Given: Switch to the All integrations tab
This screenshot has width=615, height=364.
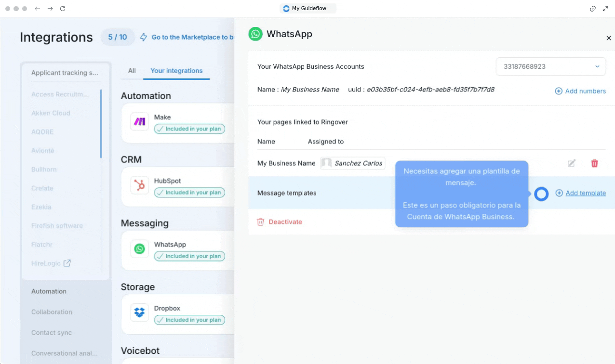Looking at the screenshot, I should click(132, 71).
